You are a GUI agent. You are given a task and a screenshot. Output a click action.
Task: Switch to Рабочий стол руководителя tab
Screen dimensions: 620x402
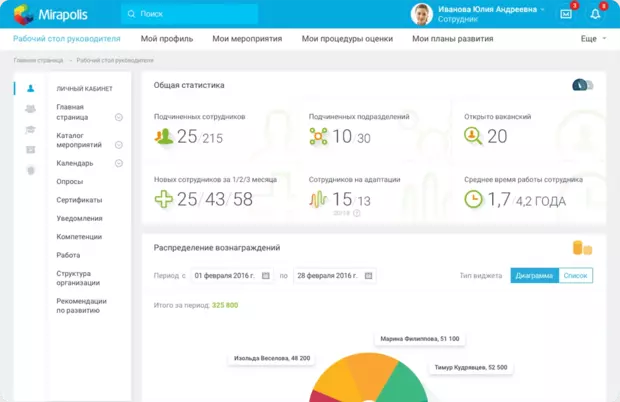coord(66,39)
